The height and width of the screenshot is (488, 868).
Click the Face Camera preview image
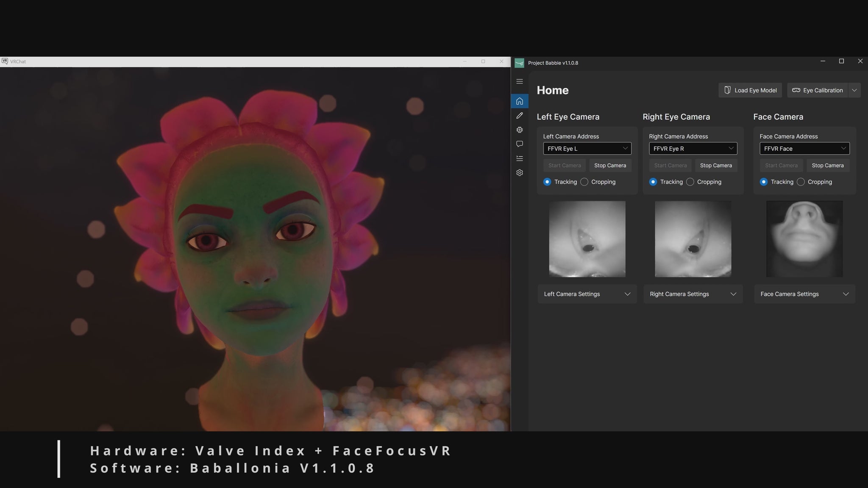click(804, 239)
